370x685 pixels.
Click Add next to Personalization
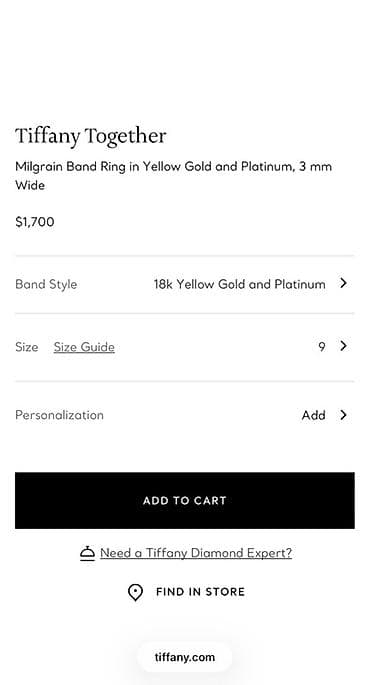point(313,415)
